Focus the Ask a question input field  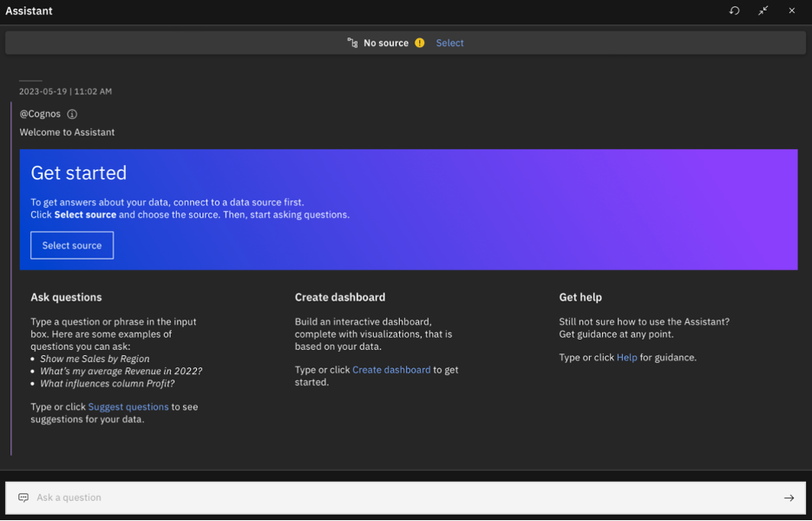(x=405, y=498)
